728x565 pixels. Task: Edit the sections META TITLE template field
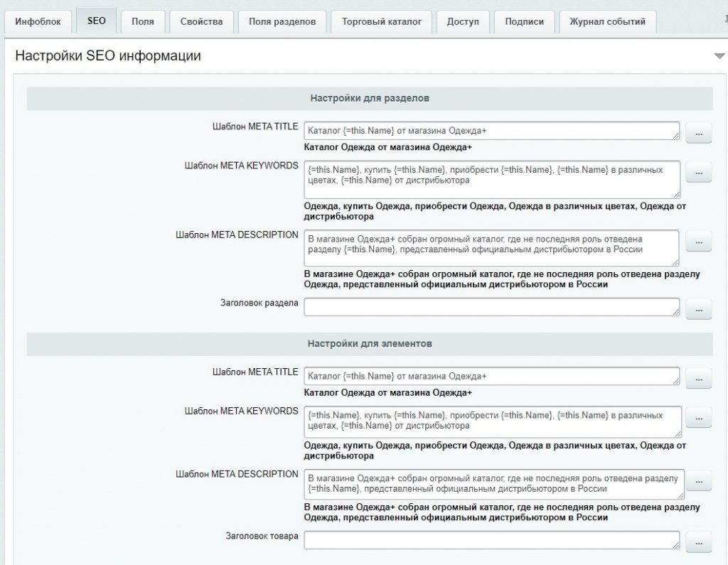point(492,131)
